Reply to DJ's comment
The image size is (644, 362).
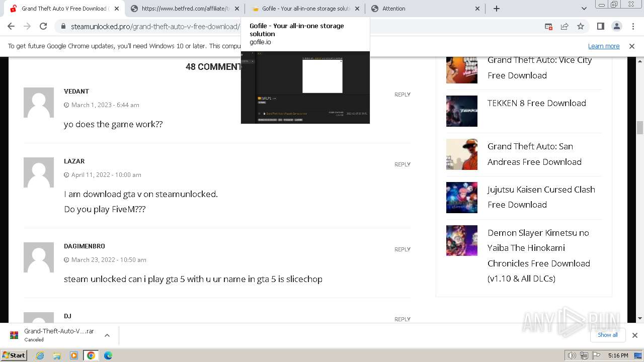coord(402,319)
